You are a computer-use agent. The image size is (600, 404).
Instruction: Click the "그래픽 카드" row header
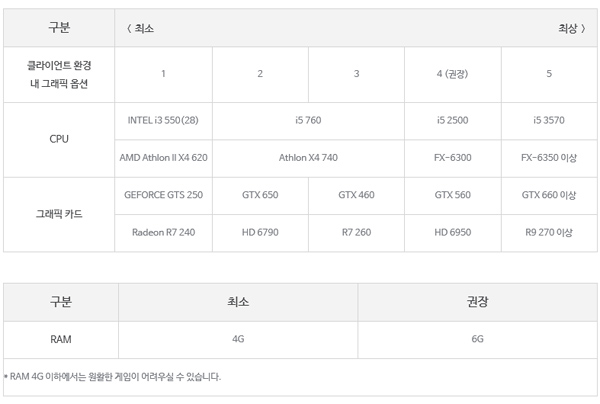tap(59, 214)
